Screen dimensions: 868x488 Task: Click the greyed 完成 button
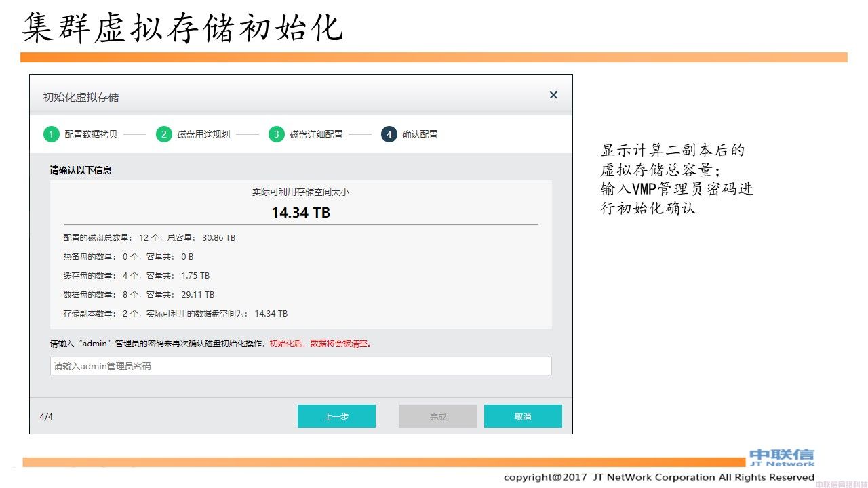pyautogui.click(x=438, y=416)
